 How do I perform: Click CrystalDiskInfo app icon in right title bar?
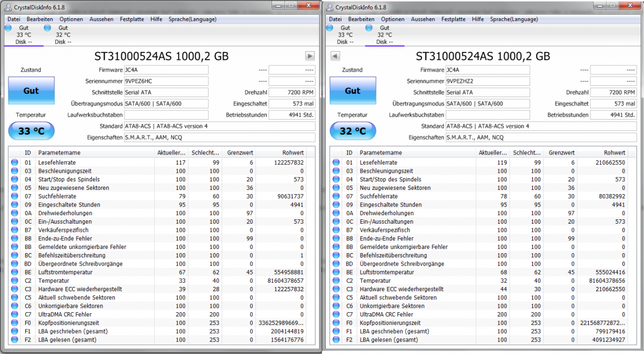[329, 7]
